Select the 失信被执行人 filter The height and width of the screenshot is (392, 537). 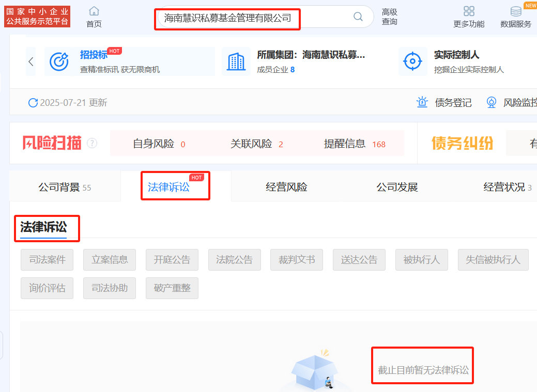(493, 260)
